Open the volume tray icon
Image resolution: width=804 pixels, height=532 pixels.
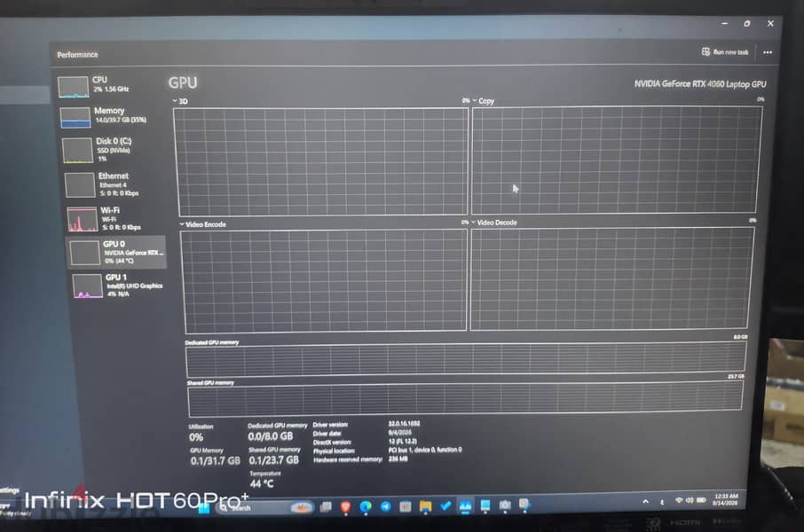(x=690, y=500)
